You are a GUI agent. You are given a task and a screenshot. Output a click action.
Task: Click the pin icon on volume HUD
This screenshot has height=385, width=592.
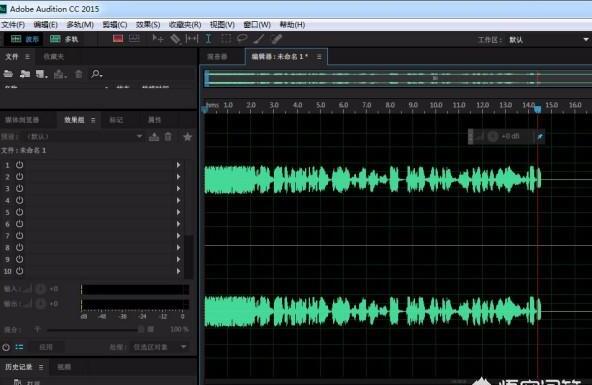pyautogui.click(x=540, y=136)
